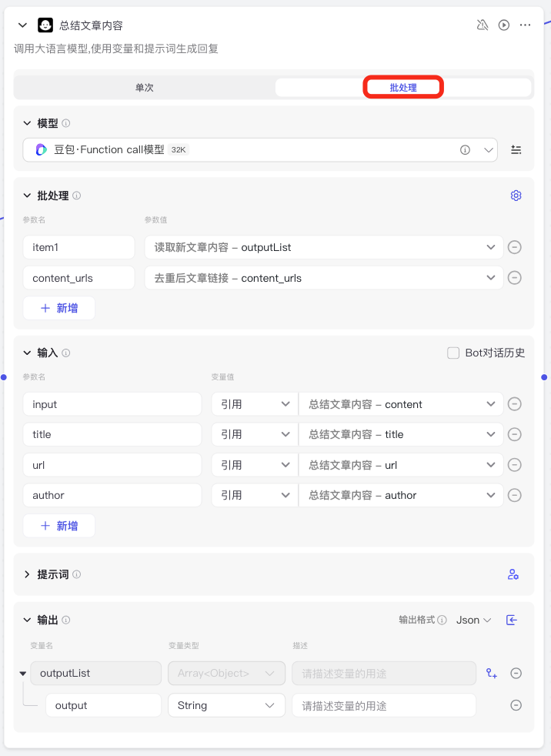
Task: Open the 总结文章内容 – url value dropdown
Action: click(401, 465)
